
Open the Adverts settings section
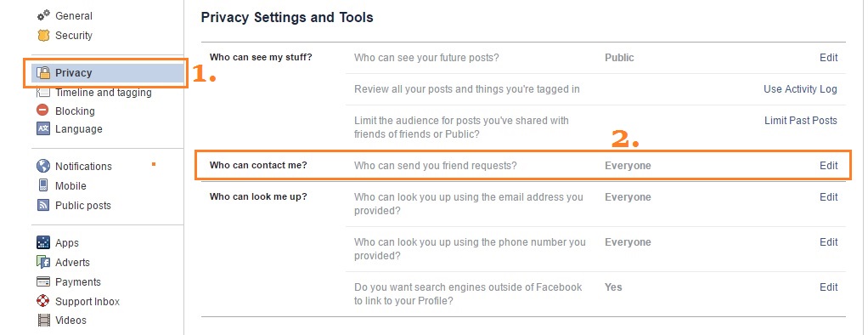(x=72, y=262)
